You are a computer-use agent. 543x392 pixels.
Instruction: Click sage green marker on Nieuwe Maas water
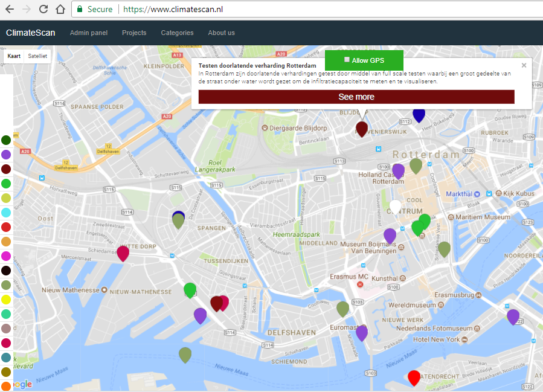(185, 355)
